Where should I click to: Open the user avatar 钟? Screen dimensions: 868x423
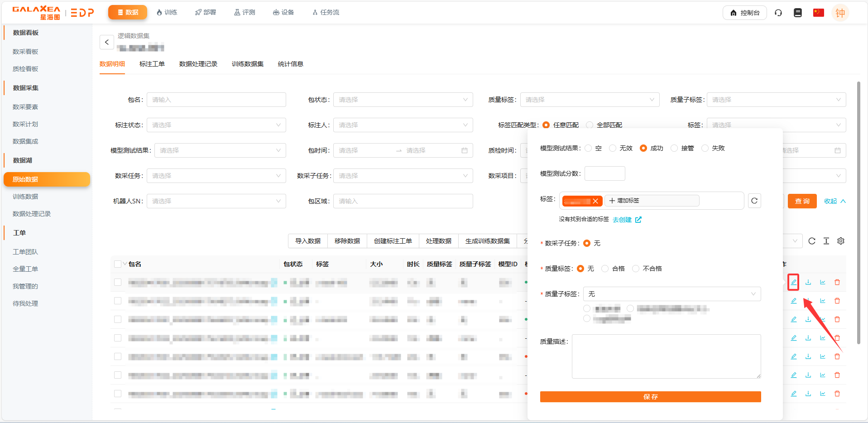pyautogui.click(x=840, y=13)
